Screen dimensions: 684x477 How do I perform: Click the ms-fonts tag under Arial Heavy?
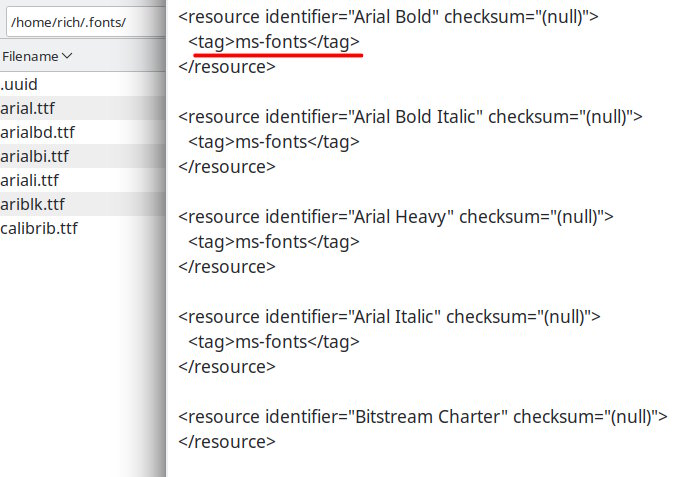[x=273, y=242]
